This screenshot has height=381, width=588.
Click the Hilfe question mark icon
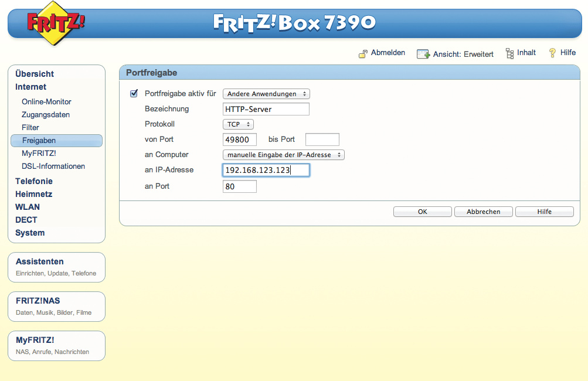coord(552,53)
